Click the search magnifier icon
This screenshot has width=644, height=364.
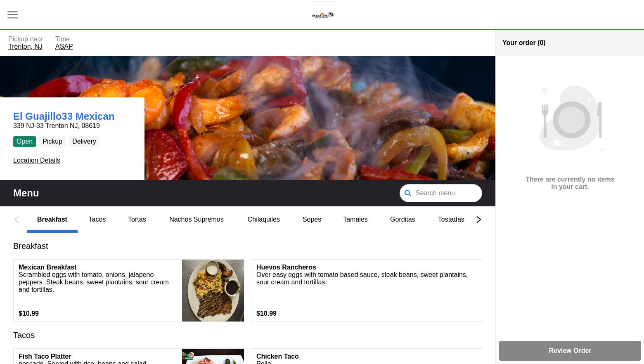(x=407, y=193)
